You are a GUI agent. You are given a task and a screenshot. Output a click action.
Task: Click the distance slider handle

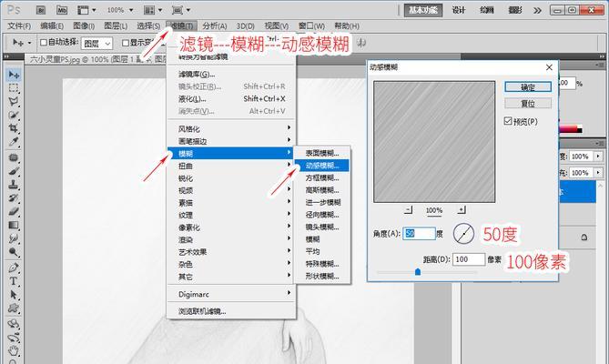(x=418, y=271)
